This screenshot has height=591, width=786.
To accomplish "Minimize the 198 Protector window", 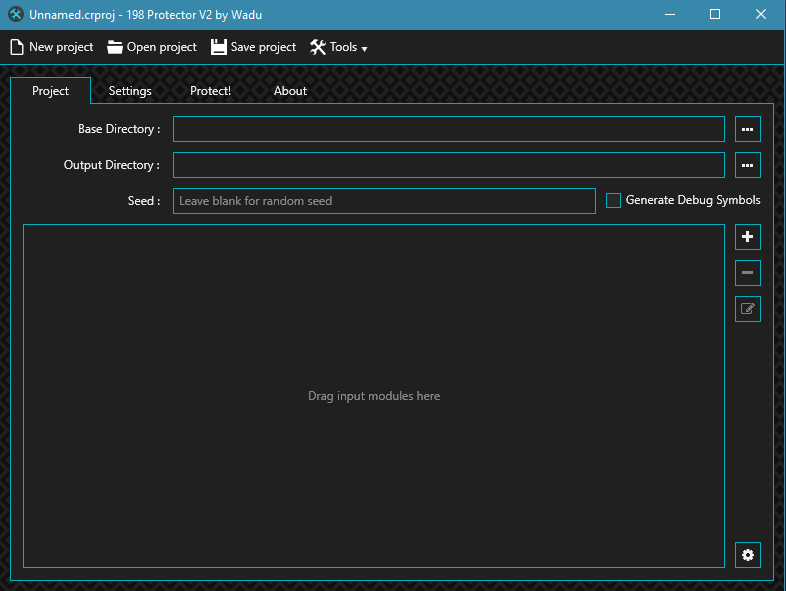I will (x=670, y=15).
